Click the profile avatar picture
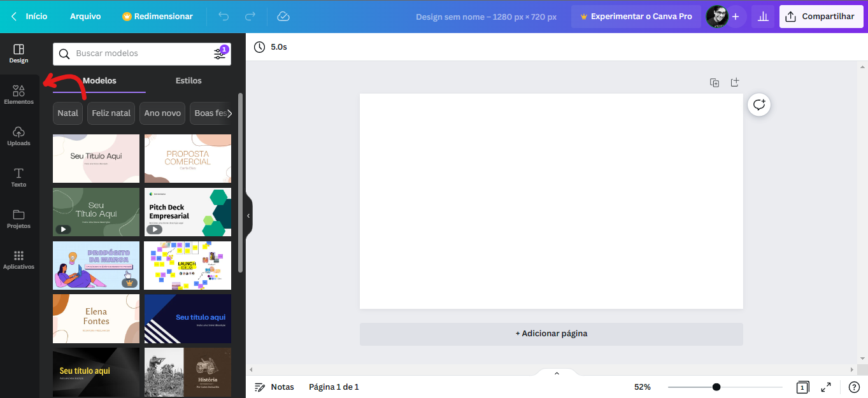Image resolution: width=868 pixels, height=398 pixels. 716,17
